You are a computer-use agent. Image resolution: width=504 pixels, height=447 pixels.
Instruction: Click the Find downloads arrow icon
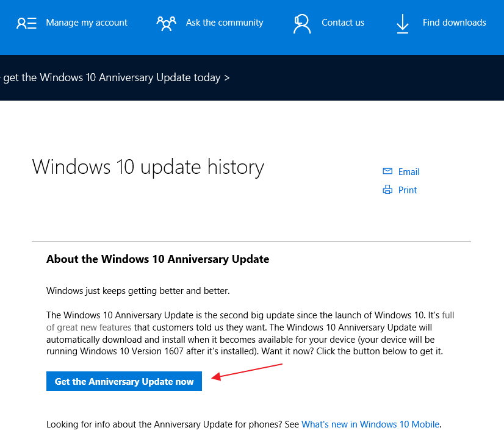click(403, 23)
